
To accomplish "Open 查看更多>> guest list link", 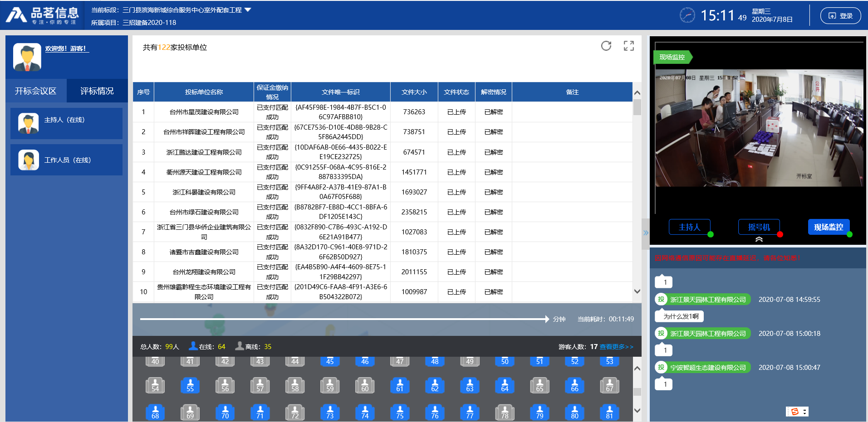I will [x=616, y=347].
